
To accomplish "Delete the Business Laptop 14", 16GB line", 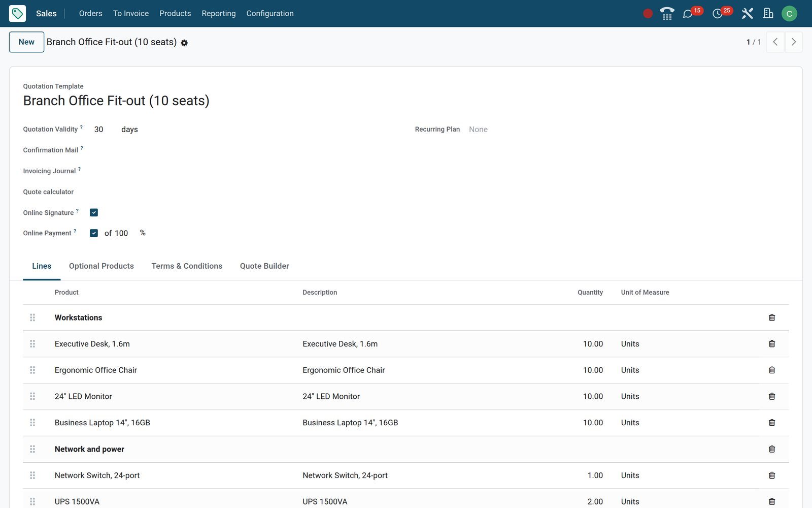I will pyautogui.click(x=772, y=423).
